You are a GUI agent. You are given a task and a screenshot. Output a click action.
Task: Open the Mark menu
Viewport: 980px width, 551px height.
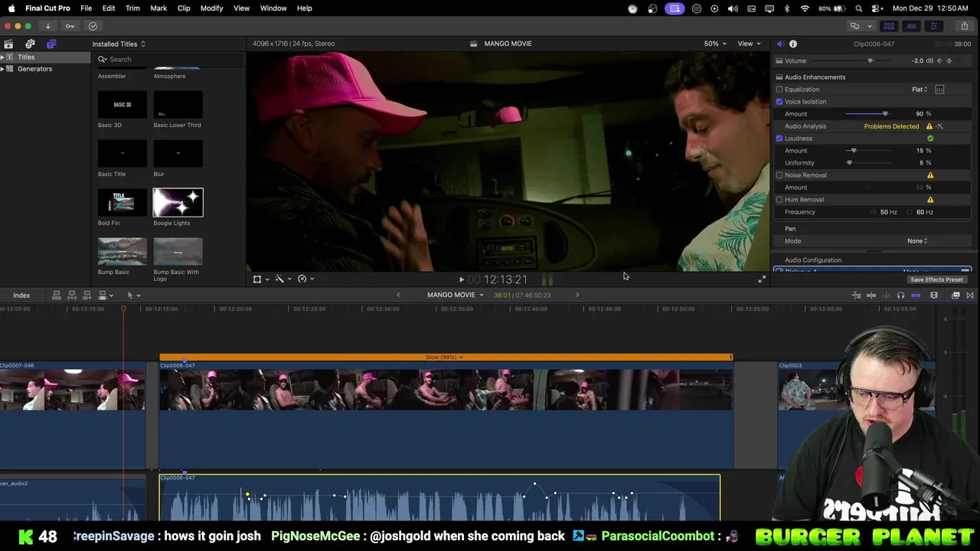[158, 8]
